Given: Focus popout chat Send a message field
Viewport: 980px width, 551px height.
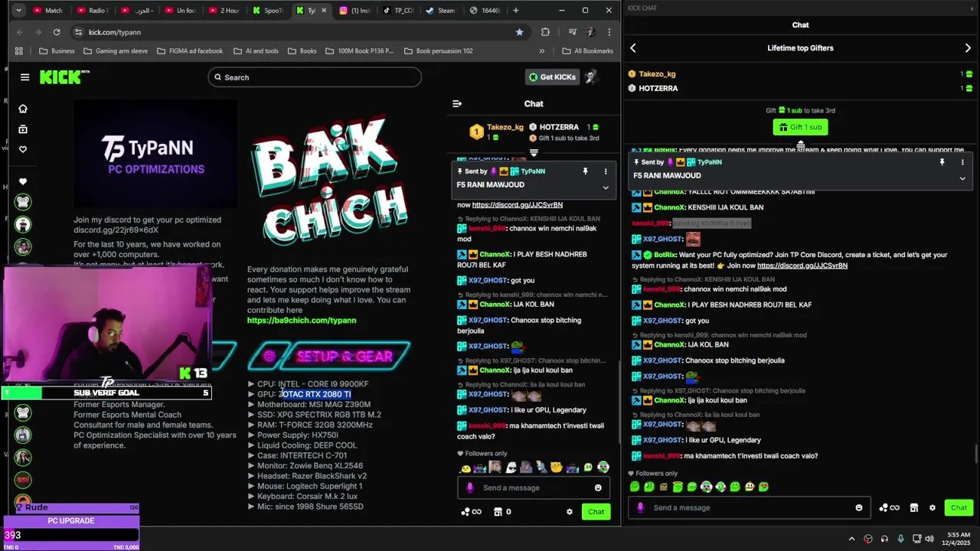Looking at the screenshot, I should coord(749,507).
